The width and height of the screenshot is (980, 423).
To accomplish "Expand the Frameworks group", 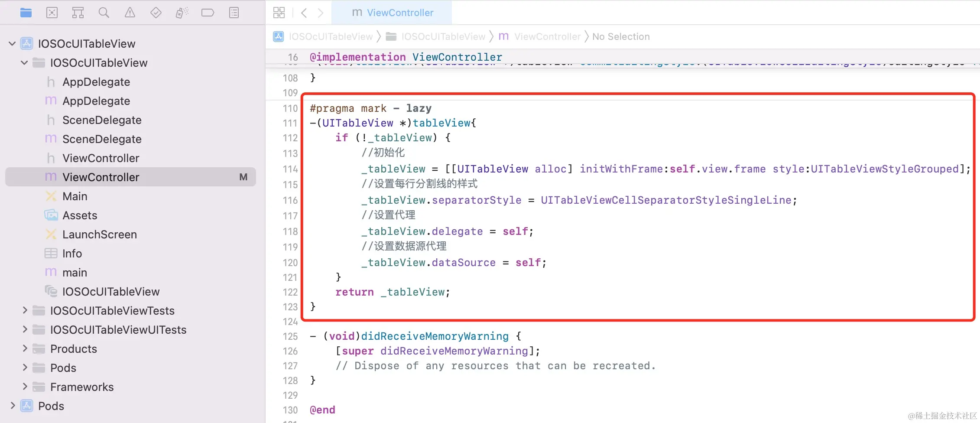I will pos(25,387).
